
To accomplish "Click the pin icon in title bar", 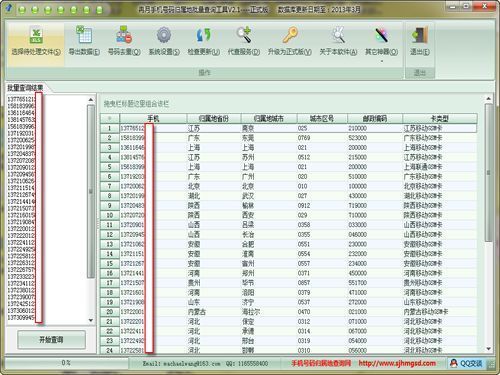I will [9, 7].
